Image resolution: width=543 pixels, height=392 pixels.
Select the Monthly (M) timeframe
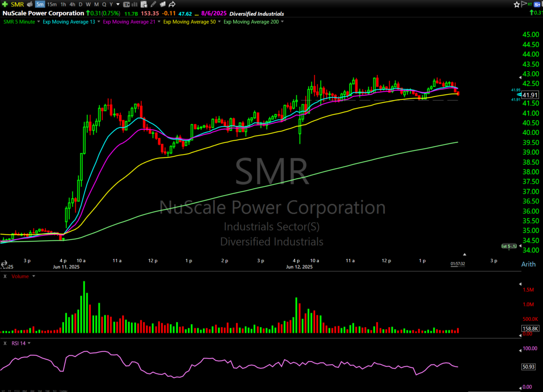[97, 4]
